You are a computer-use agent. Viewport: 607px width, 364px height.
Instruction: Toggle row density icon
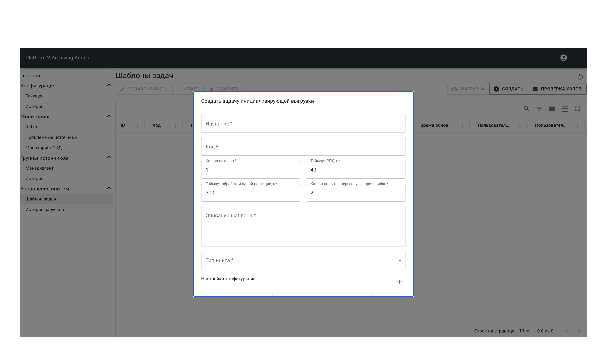point(565,109)
